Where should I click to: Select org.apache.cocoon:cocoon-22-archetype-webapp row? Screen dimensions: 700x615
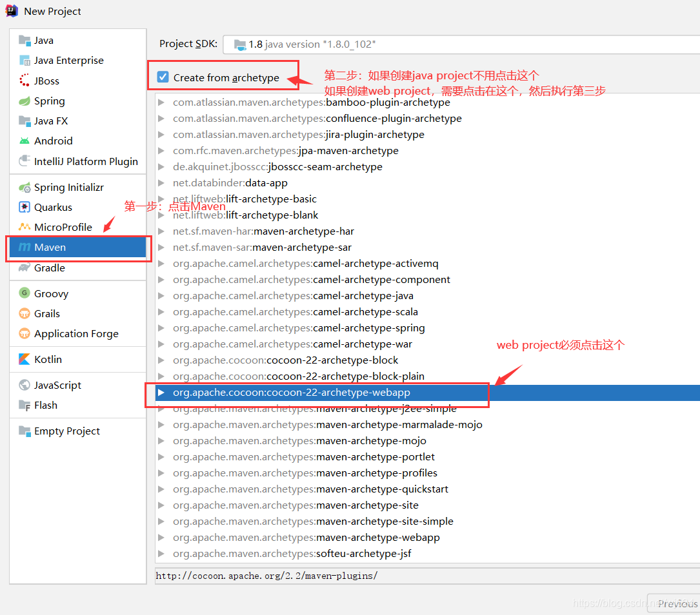point(428,393)
